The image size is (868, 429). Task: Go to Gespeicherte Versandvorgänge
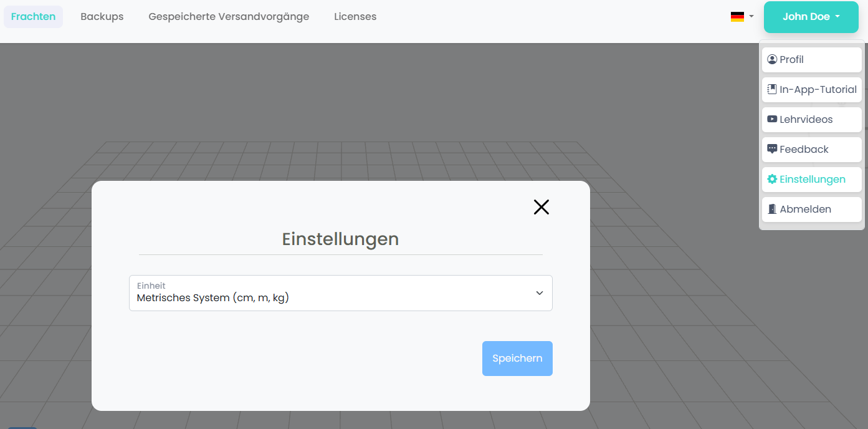coord(229,17)
